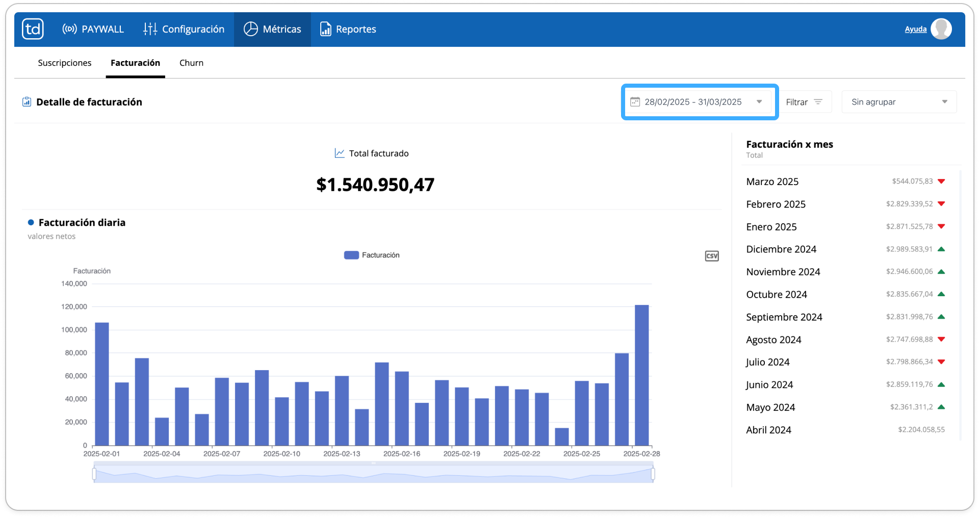Switch to the Churn tab
This screenshot has width=980, height=518.
[191, 63]
